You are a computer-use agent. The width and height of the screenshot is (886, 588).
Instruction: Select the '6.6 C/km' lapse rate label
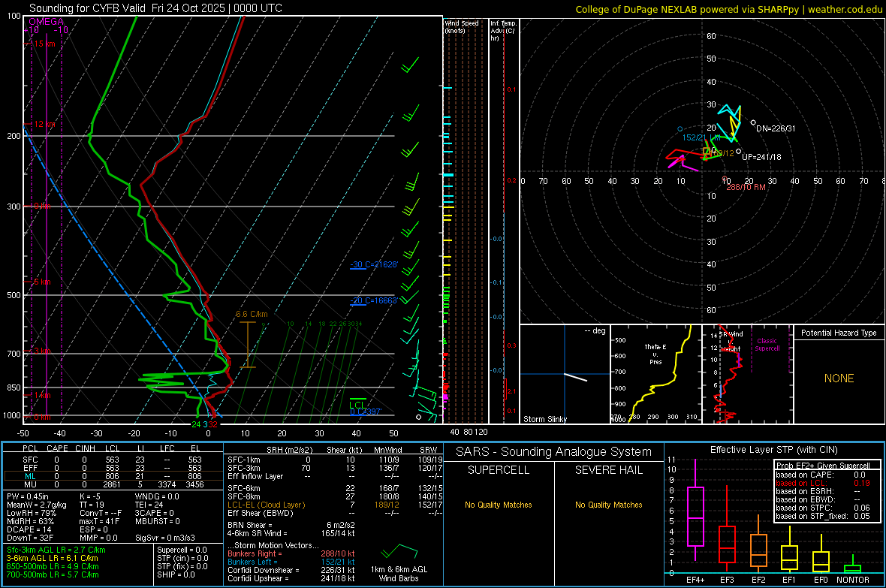252,315
